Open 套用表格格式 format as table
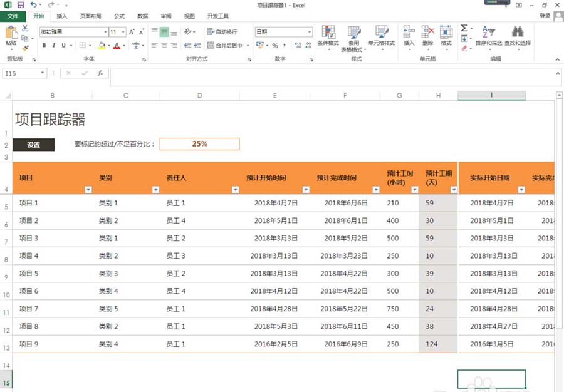564x392 pixels. [x=353, y=39]
